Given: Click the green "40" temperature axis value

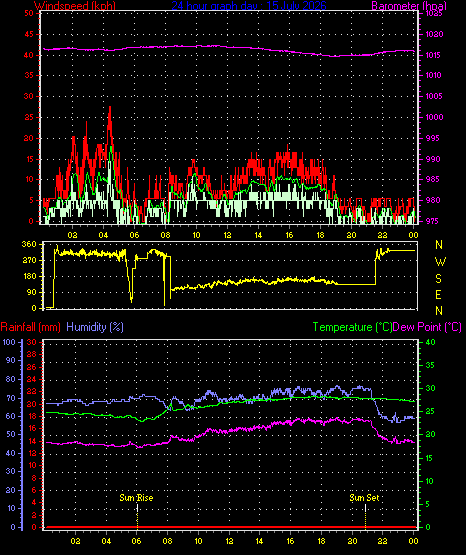Looking at the screenshot, I should (x=430, y=342).
